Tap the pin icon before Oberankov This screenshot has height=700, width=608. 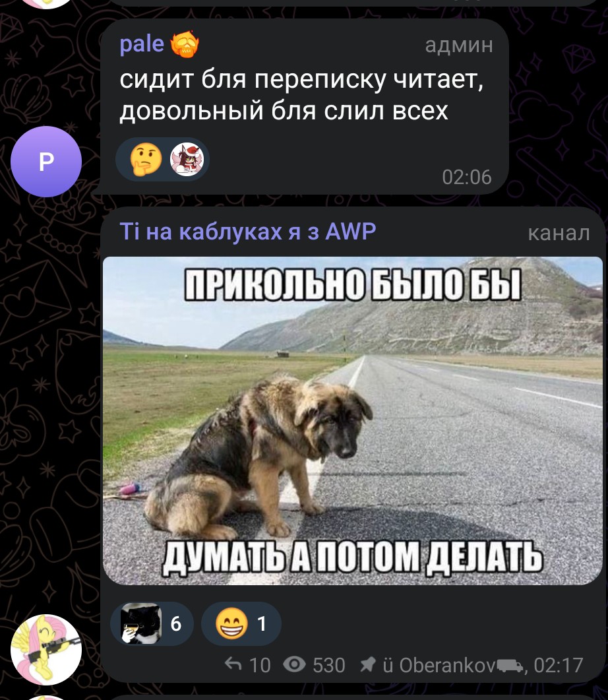(368, 665)
